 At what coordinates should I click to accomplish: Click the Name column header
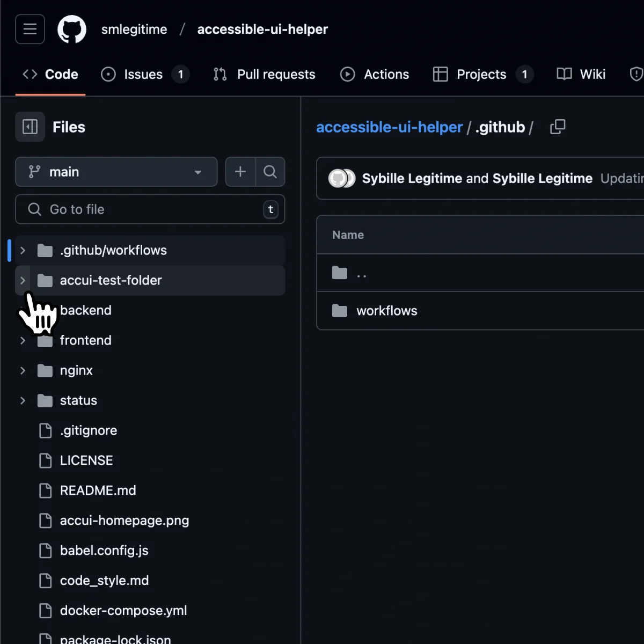(348, 235)
